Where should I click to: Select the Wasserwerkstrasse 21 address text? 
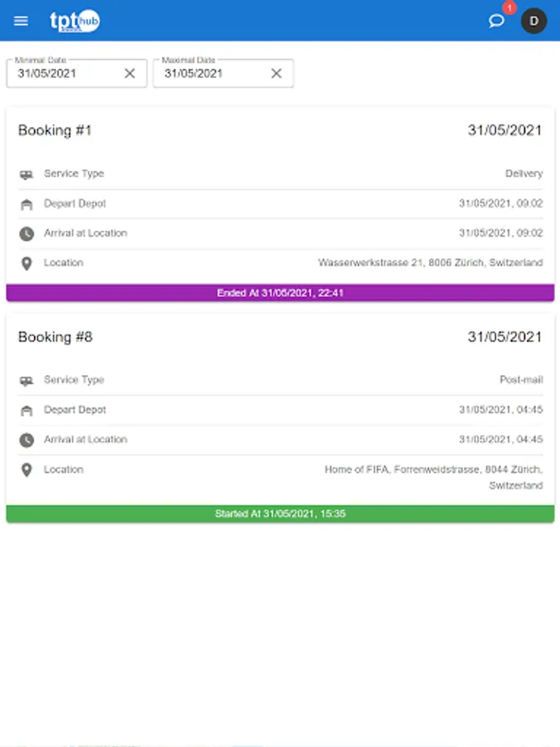pos(431,263)
